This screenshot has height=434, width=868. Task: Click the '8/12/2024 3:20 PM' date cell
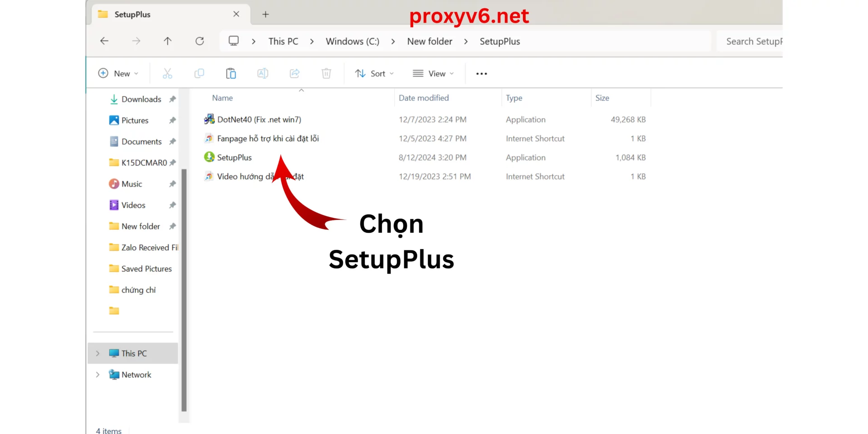pyautogui.click(x=432, y=157)
